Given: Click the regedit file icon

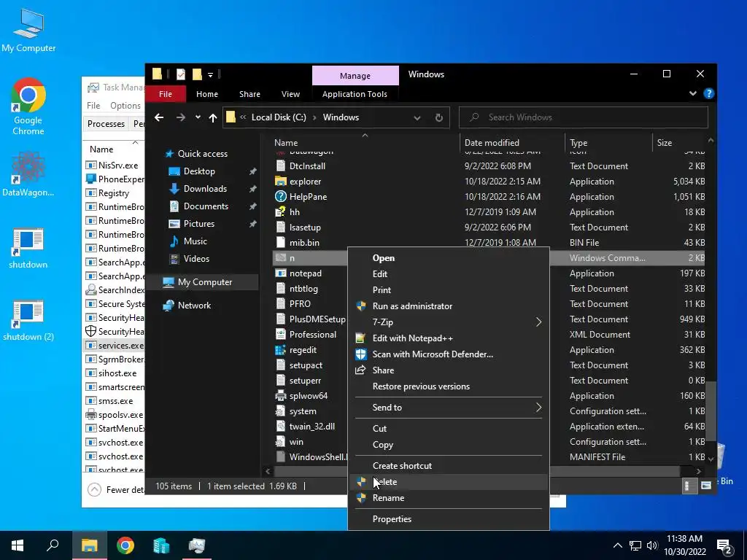Looking at the screenshot, I should (x=281, y=350).
